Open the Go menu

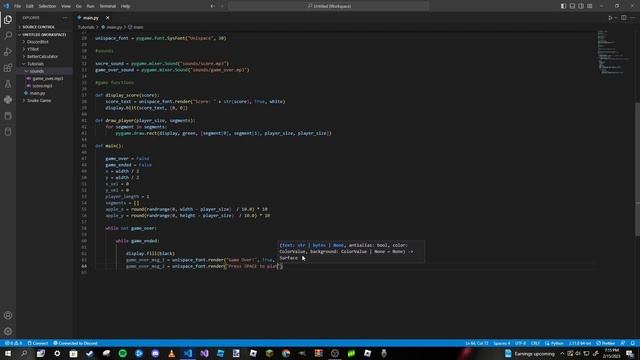click(78, 6)
